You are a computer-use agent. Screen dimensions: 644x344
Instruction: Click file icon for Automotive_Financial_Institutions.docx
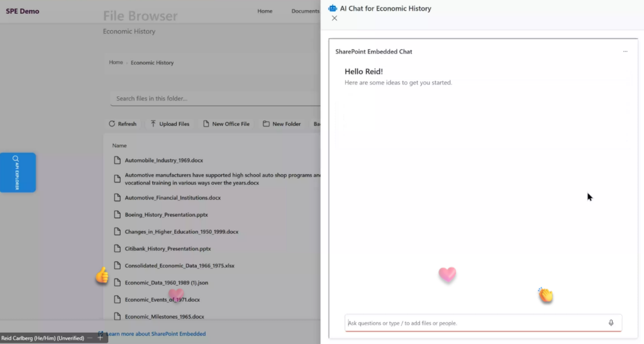[x=118, y=197]
